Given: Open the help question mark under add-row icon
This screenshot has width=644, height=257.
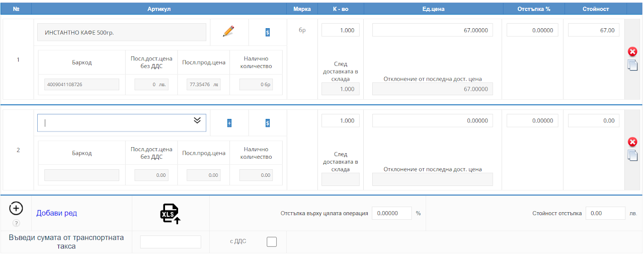Looking at the screenshot, I should click(x=16, y=223).
